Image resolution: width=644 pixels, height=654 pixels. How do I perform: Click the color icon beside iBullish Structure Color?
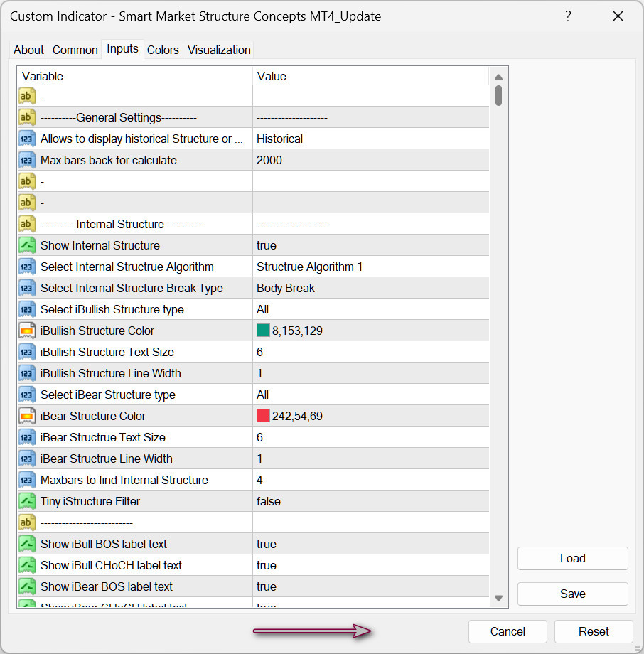pos(27,331)
